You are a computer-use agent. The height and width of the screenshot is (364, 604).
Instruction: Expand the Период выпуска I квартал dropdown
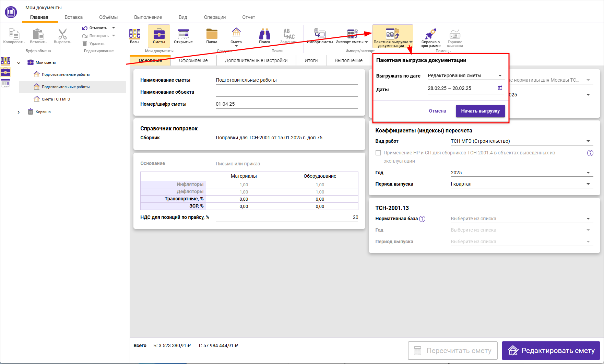coord(521,184)
